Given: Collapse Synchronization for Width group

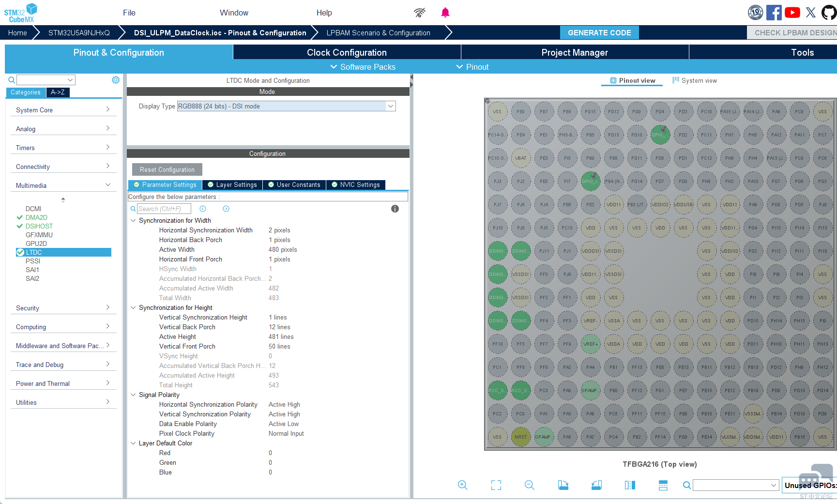Looking at the screenshot, I should [x=133, y=220].
